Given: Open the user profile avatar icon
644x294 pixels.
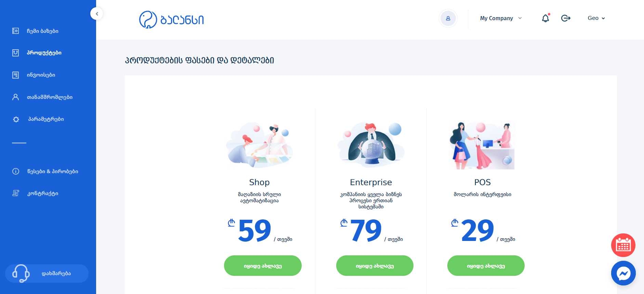Looking at the screenshot, I should click(448, 18).
